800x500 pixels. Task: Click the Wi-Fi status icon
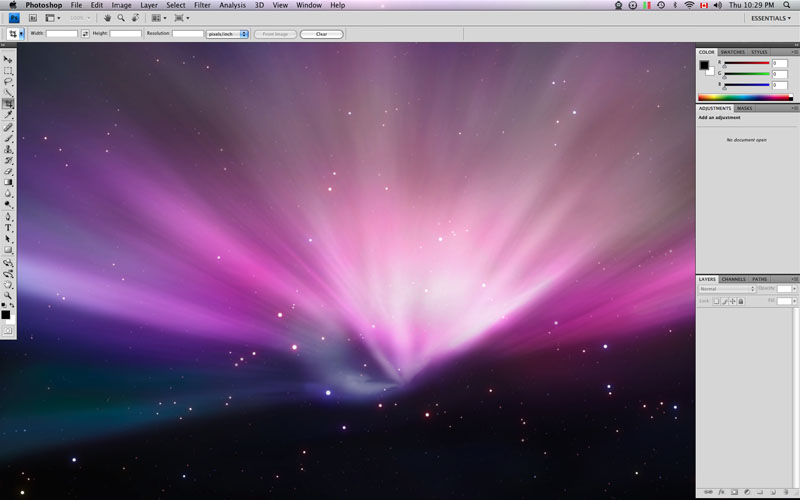tap(689, 5)
